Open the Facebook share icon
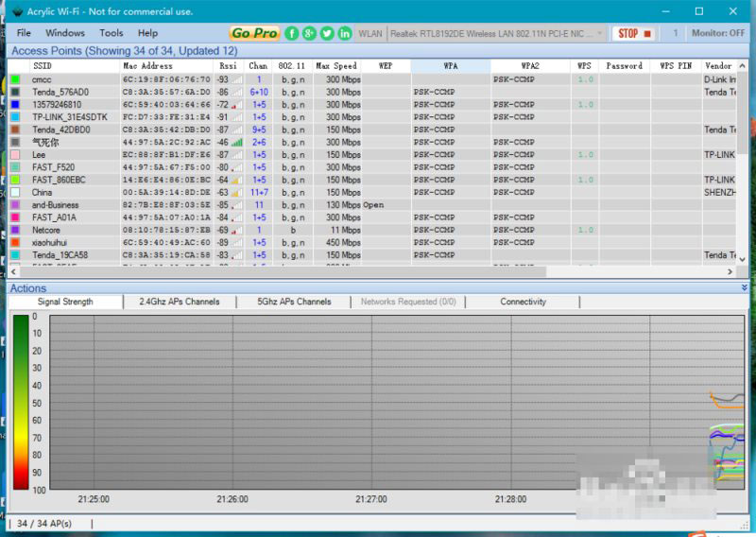This screenshot has height=537, width=756. coord(292,33)
